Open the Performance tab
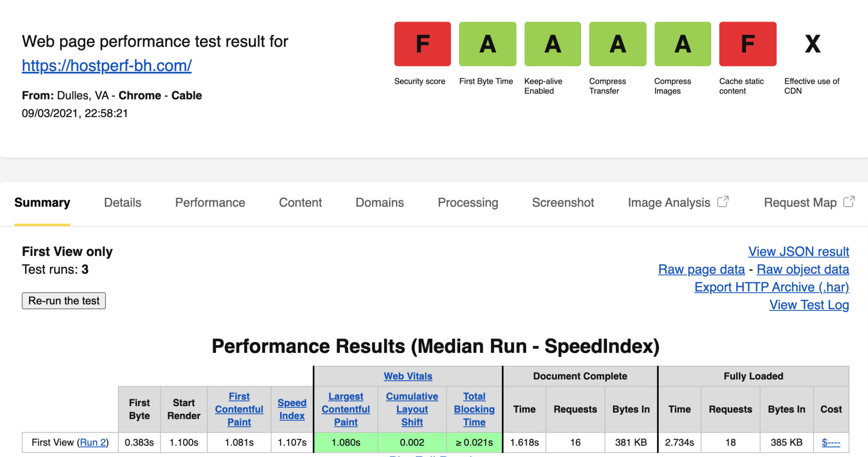This screenshot has width=868, height=457. [x=210, y=202]
